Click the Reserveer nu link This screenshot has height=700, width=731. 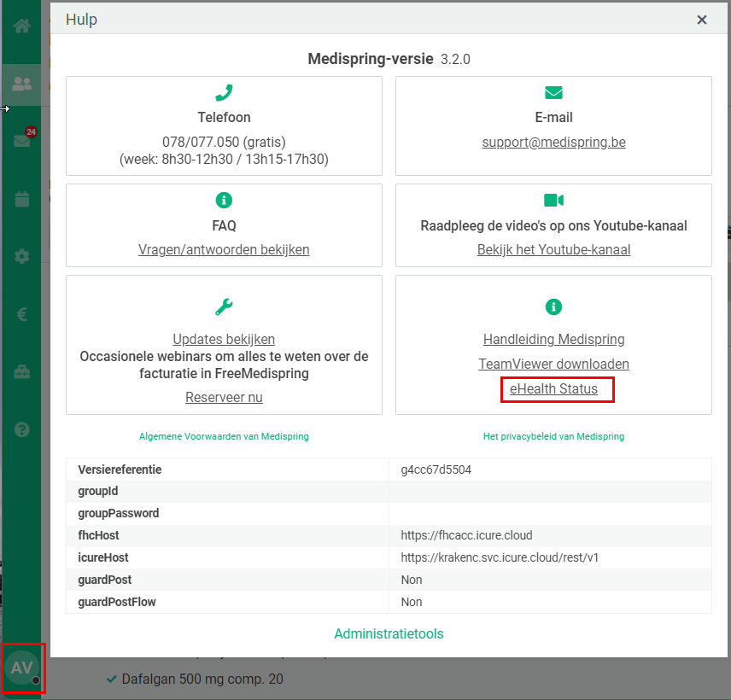(x=224, y=398)
